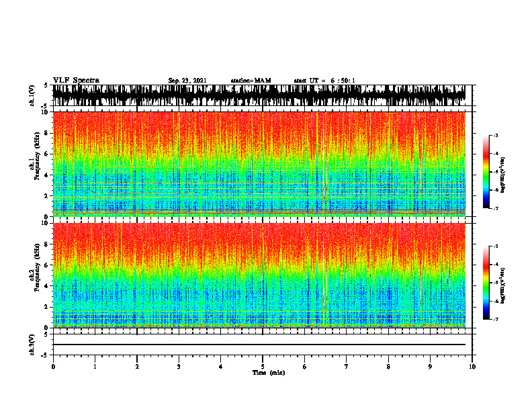Click the time axis tick label "4"

point(221,367)
